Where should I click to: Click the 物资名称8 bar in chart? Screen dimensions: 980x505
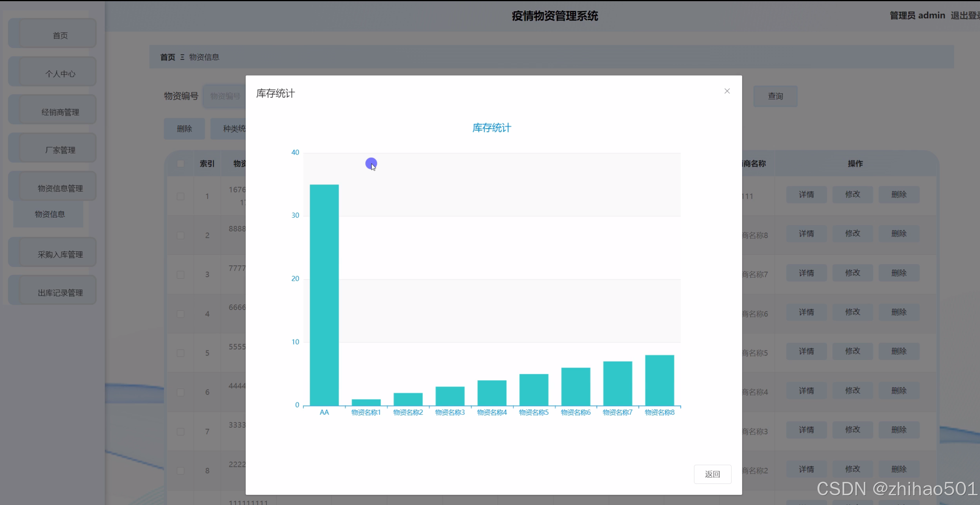point(659,380)
